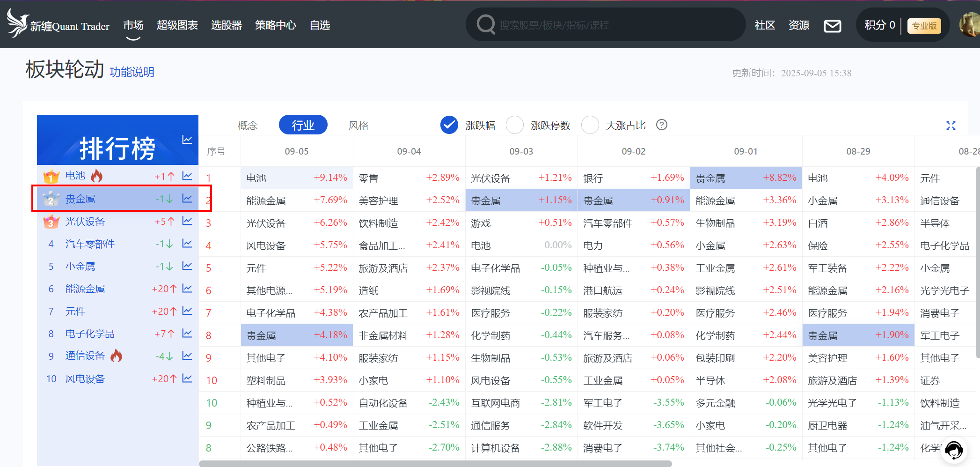The height and width of the screenshot is (467, 980).
Task: Open the 功能说明 link
Action: point(132,72)
